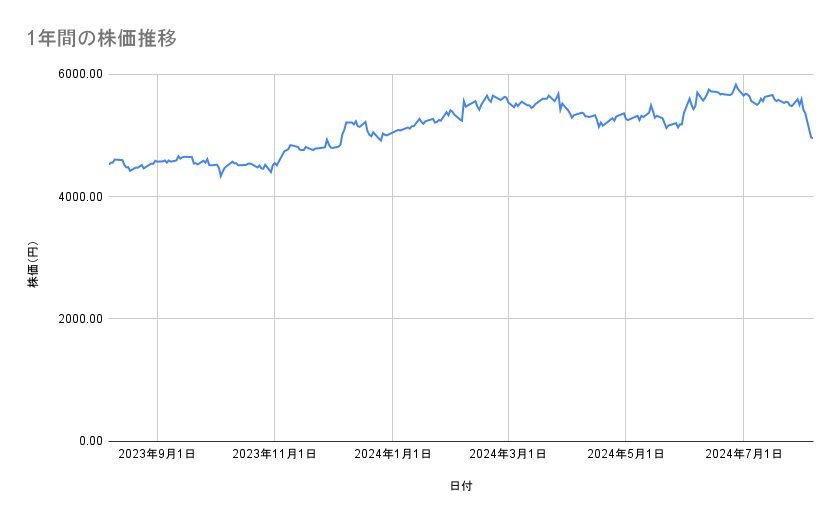Click the blue line's final lowest point at right edge
Image resolution: width=839 pixels, height=519 pixels.
812,138
